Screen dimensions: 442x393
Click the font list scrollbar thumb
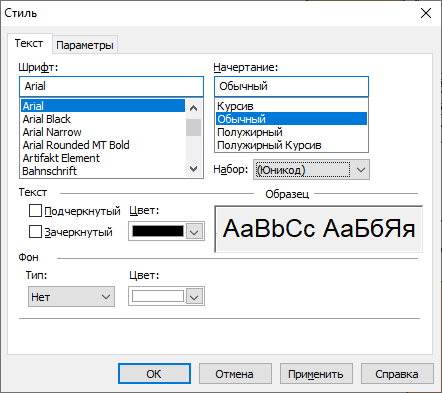(194, 127)
